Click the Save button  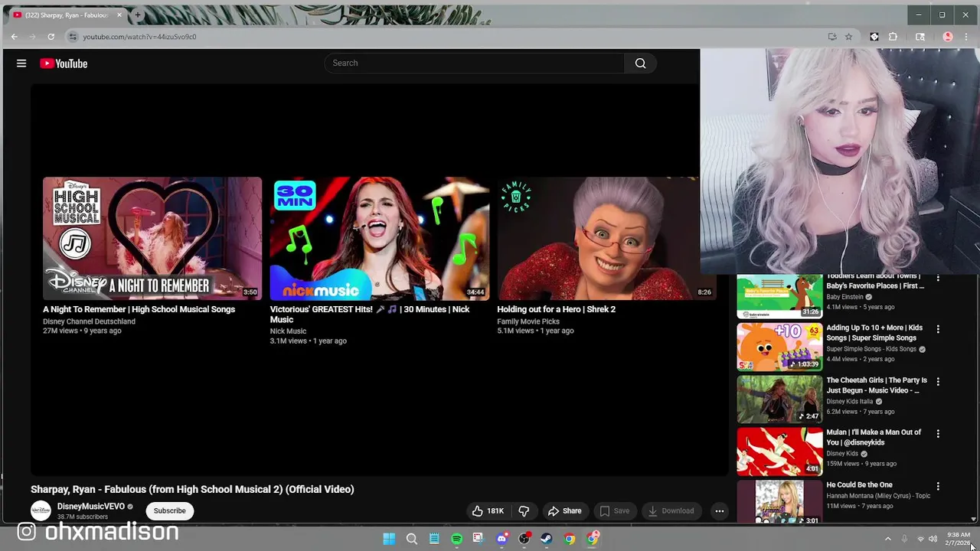pos(614,510)
